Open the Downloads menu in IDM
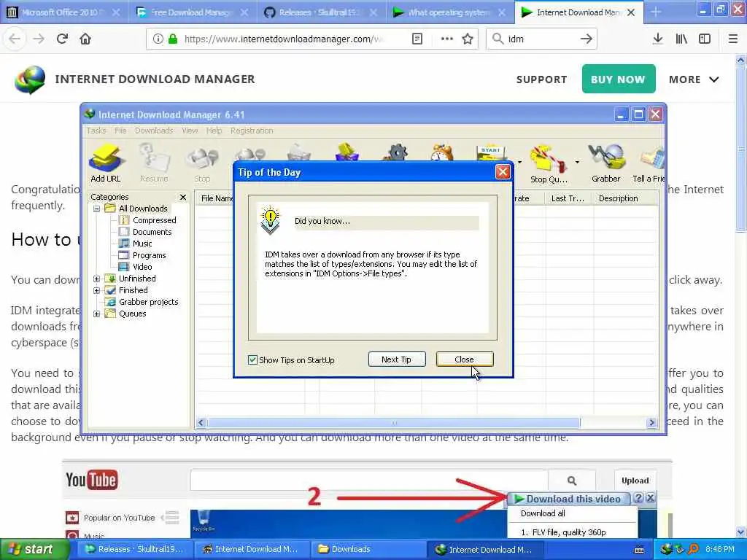Viewport: 747px width, 560px height. 154,131
